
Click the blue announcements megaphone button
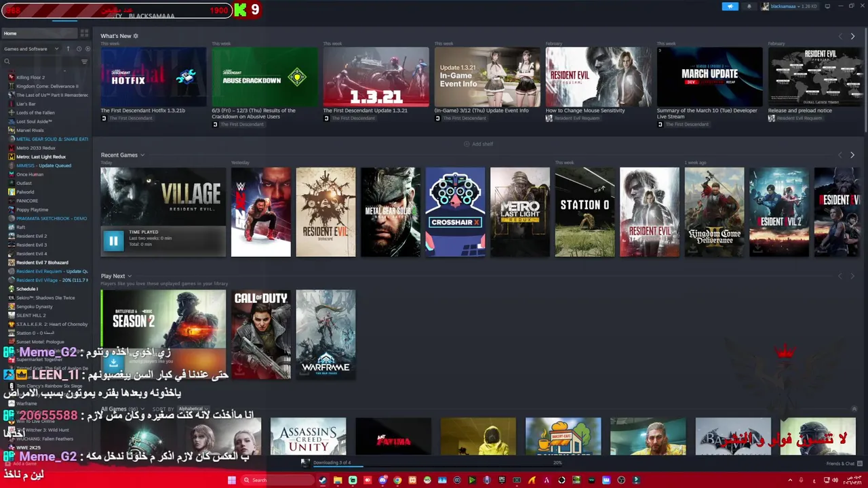point(730,6)
